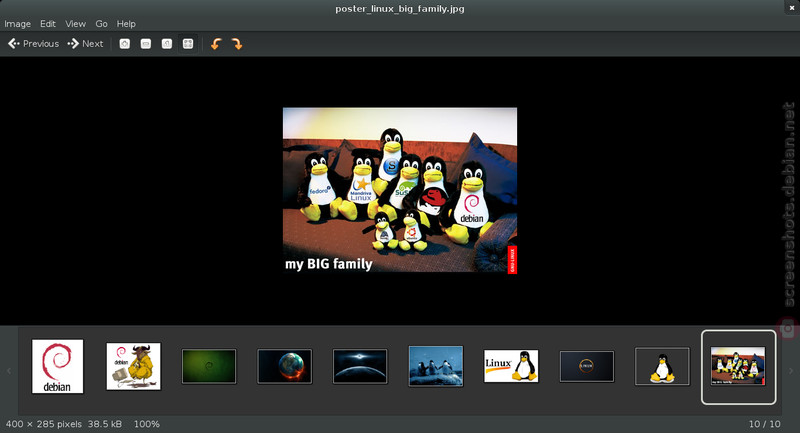
Task: Select the Linux text with Tux thumbnail
Action: [511, 366]
